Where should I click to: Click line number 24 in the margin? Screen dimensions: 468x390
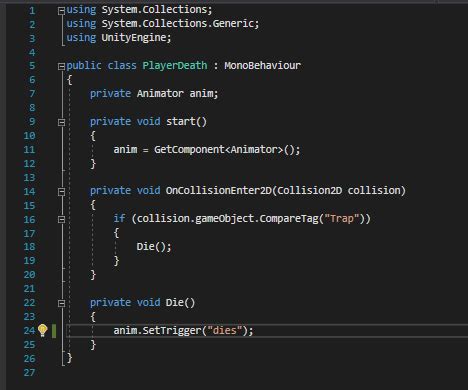click(29, 330)
